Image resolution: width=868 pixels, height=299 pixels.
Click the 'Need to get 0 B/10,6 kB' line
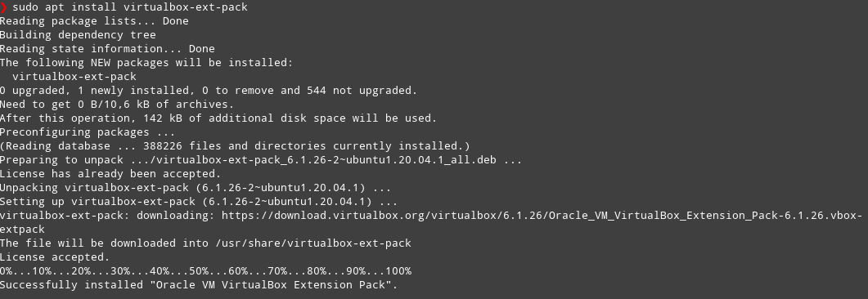pos(117,105)
